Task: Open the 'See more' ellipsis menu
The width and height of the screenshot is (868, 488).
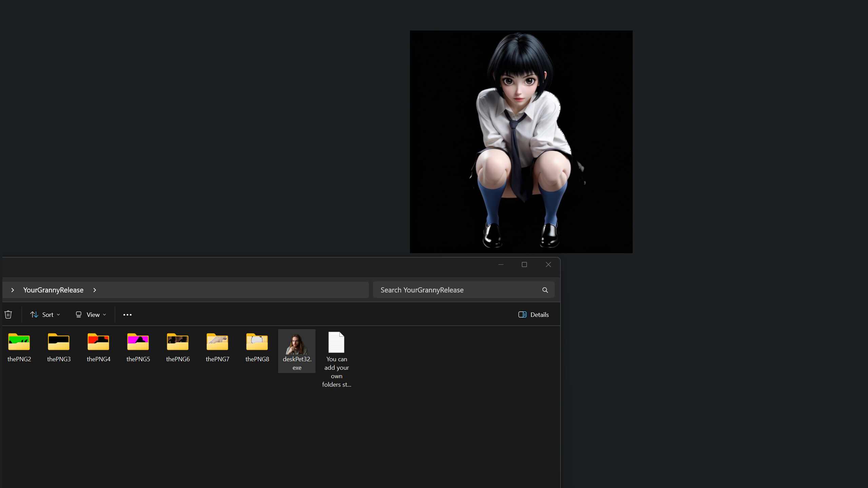Action: pyautogui.click(x=127, y=314)
